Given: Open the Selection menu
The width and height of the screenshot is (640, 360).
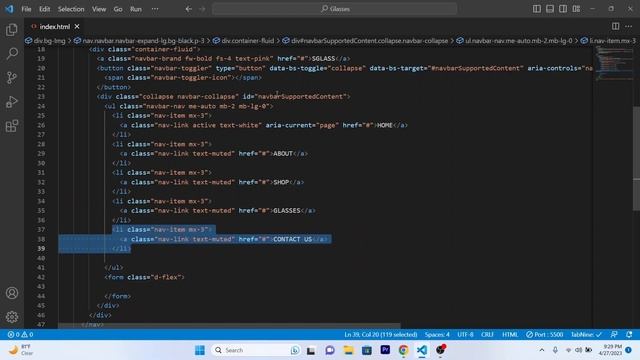Looking at the screenshot, I should click(x=71, y=9).
